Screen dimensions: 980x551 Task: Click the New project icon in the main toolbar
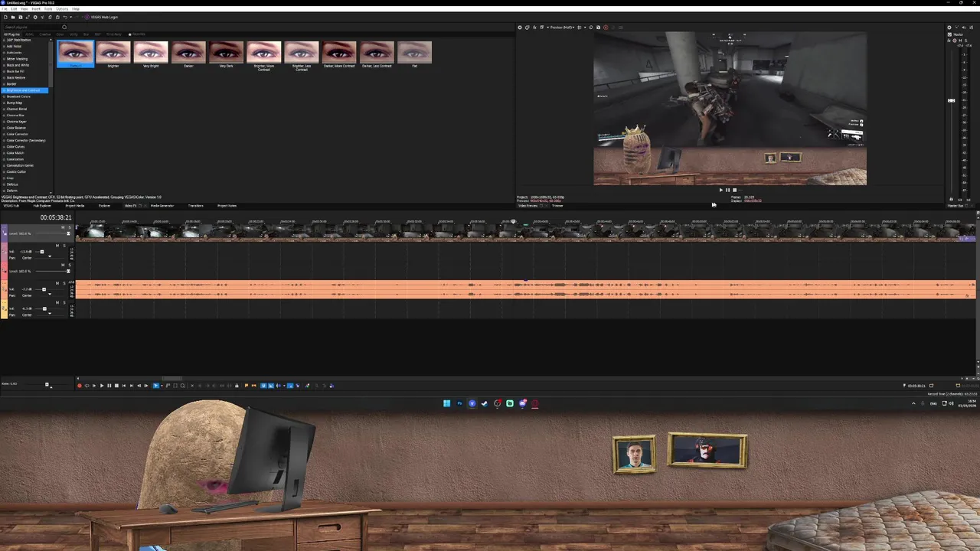point(5,17)
